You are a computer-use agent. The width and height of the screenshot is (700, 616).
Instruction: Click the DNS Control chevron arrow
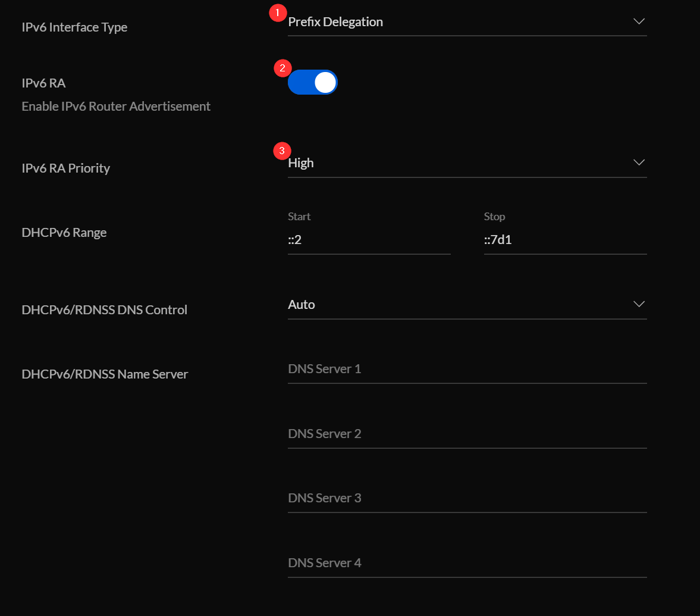pyautogui.click(x=639, y=304)
